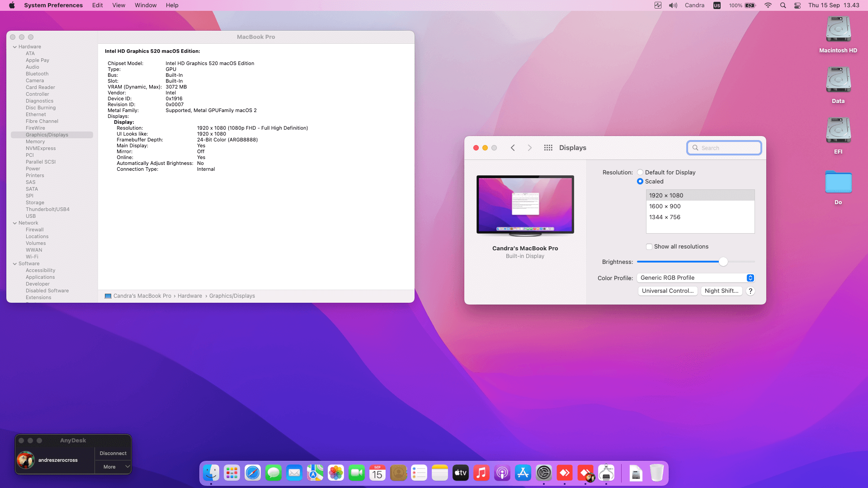Click the Night Shift button
868x488 pixels.
[x=722, y=291]
